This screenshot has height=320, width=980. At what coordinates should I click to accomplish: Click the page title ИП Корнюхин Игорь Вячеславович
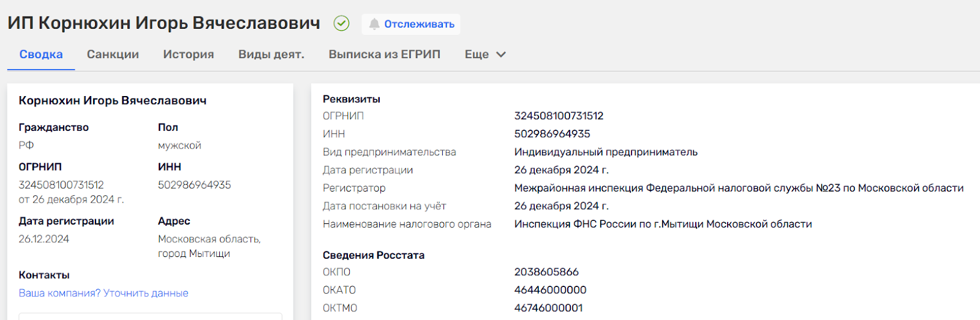(x=164, y=23)
